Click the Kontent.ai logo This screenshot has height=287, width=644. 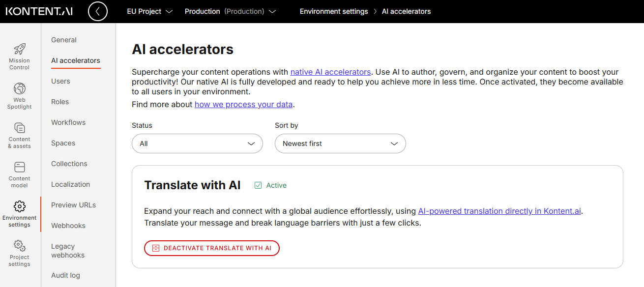click(39, 11)
